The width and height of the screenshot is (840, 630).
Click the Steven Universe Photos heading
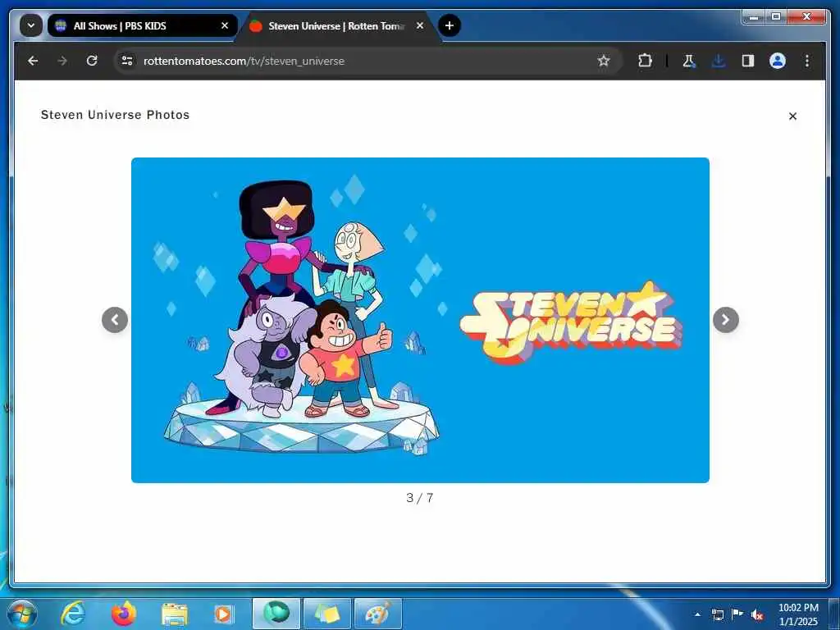pyautogui.click(x=115, y=115)
